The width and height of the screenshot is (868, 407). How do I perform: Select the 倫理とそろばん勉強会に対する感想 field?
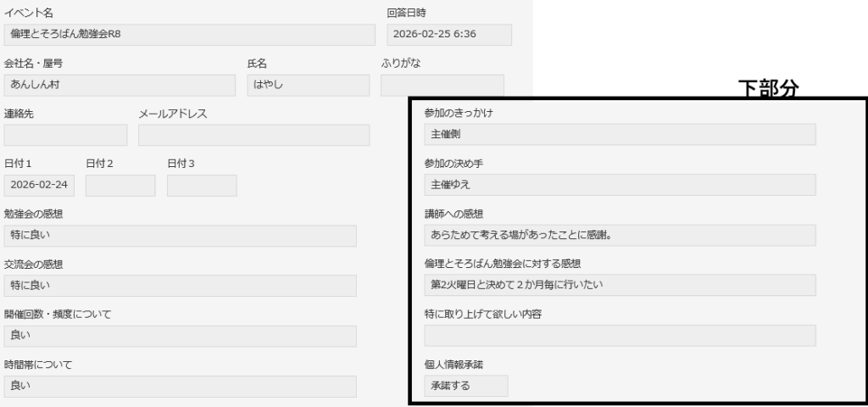620,285
